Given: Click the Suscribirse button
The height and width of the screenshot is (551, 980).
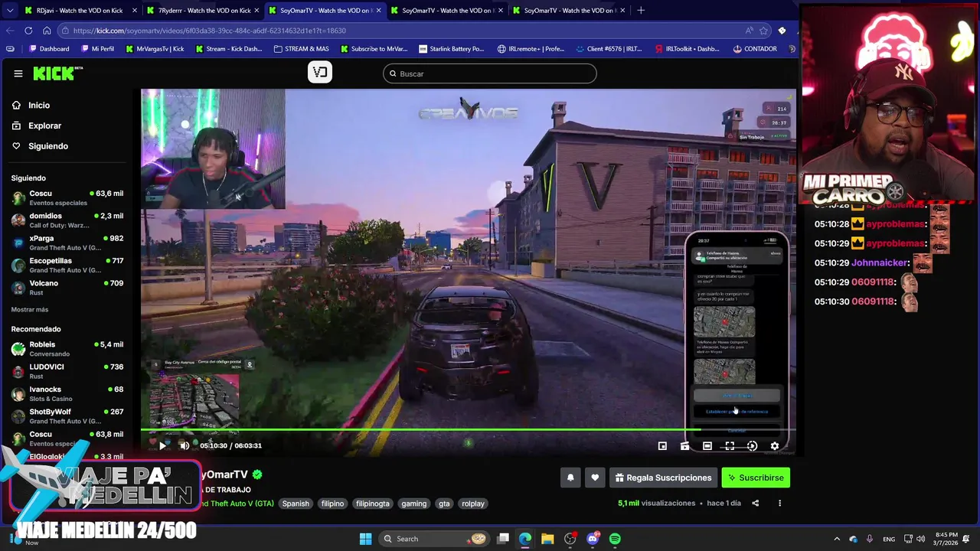Looking at the screenshot, I should point(756,478).
